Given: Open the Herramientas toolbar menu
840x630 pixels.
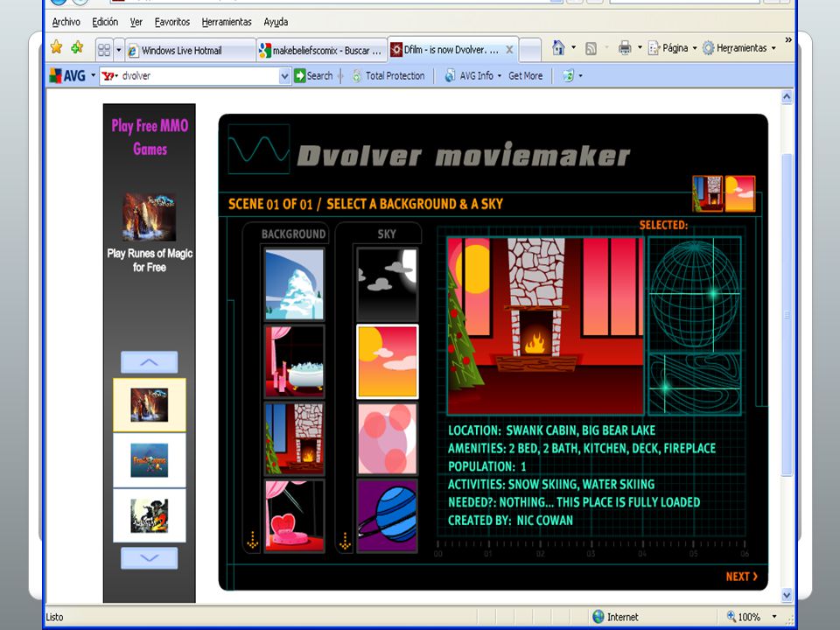Looking at the screenshot, I should coord(738,48).
